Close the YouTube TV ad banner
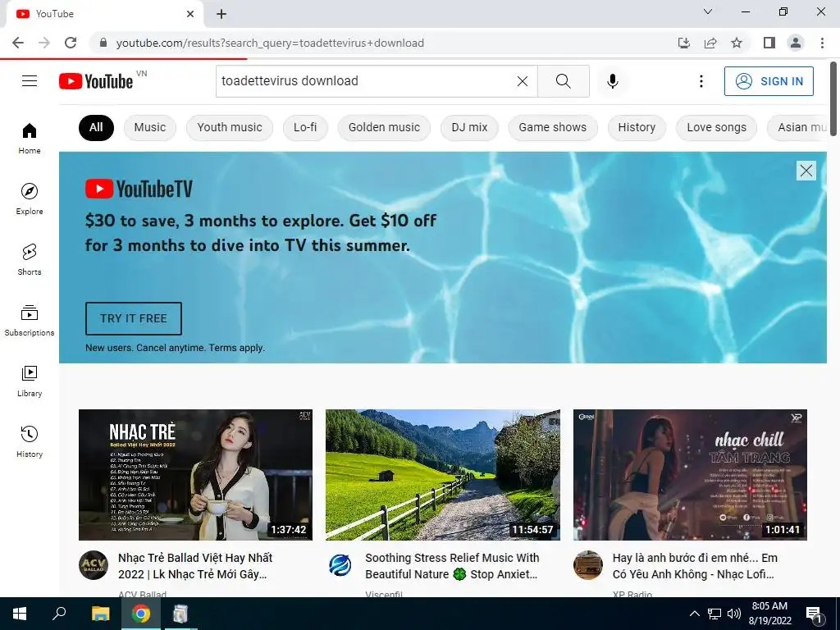This screenshot has height=630, width=840. [806, 171]
